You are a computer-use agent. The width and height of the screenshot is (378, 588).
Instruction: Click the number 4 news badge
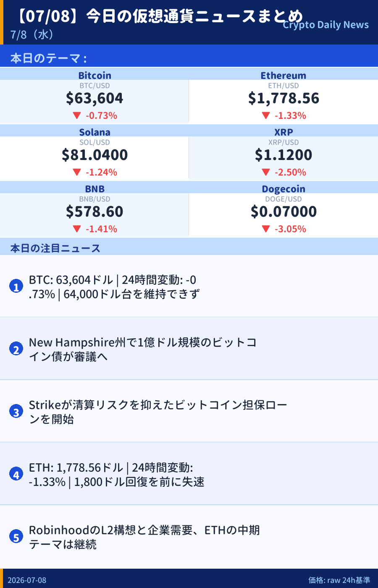point(16,474)
